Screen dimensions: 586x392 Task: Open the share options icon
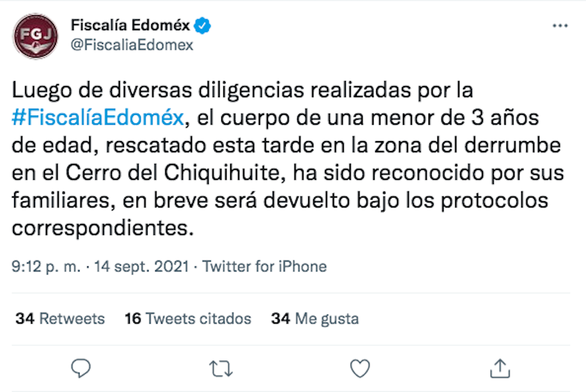click(499, 368)
